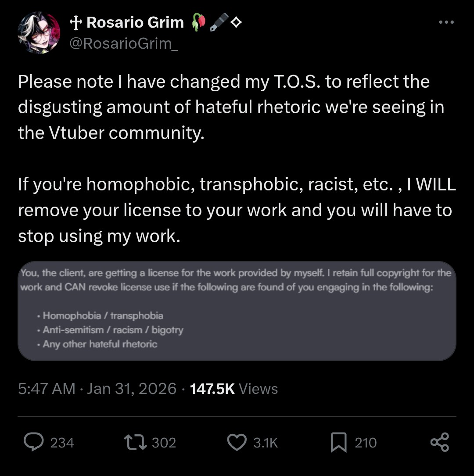Click the 302 reposts count
Screen dimensions: 474x476
click(x=164, y=443)
